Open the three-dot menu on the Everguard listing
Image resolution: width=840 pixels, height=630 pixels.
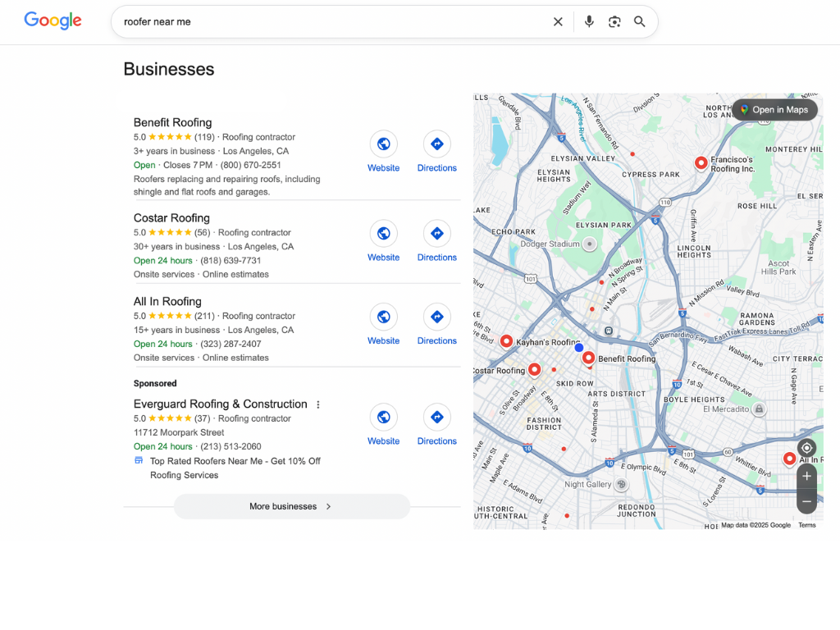tap(317, 404)
